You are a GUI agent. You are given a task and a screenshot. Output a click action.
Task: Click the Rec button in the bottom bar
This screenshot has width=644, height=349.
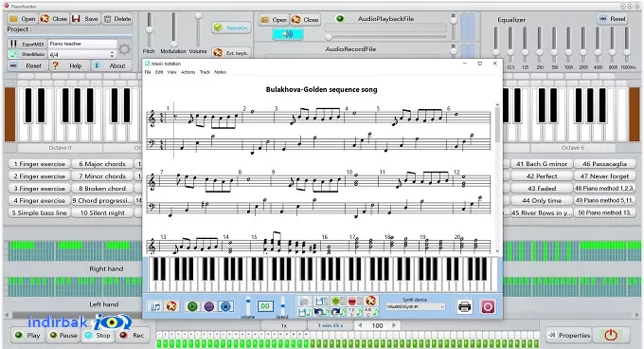pyautogui.click(x=132, y=335)
